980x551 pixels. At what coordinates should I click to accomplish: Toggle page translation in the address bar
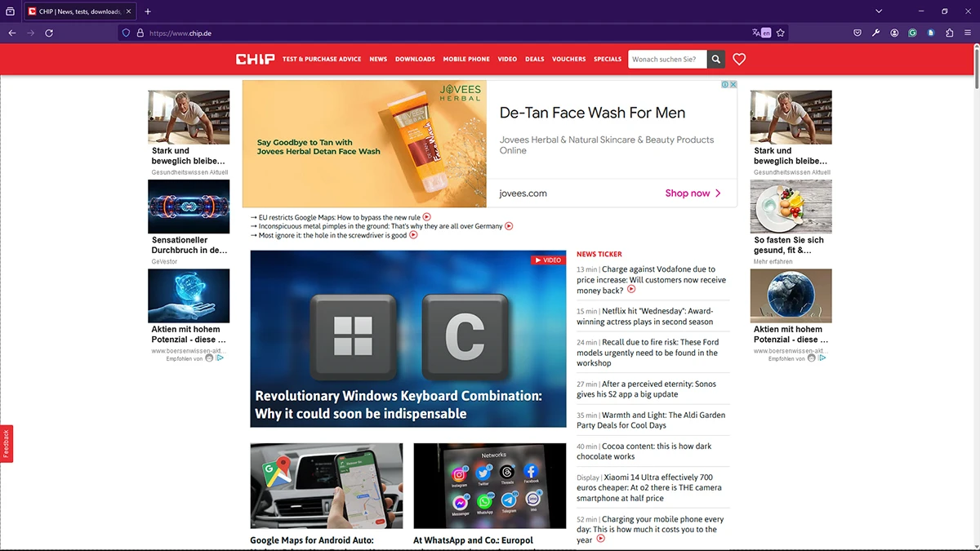pos(759,33)
